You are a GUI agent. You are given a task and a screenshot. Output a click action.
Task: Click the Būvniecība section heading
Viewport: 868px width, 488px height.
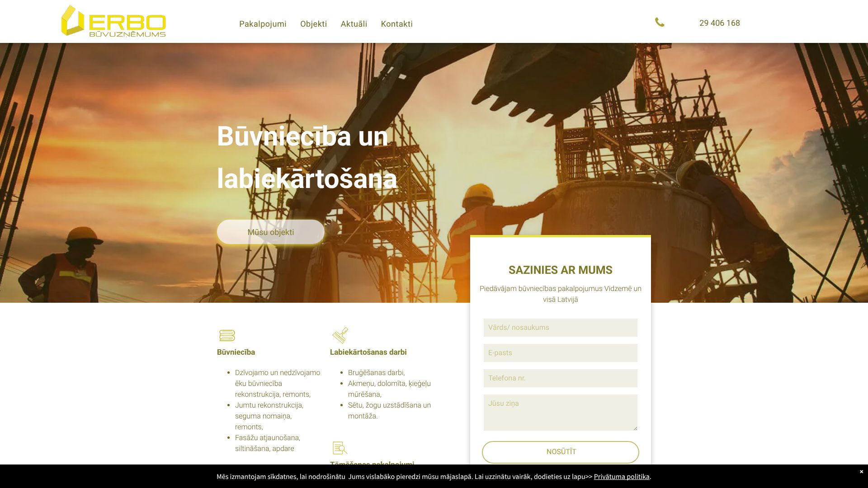click(x=236, y=352)
